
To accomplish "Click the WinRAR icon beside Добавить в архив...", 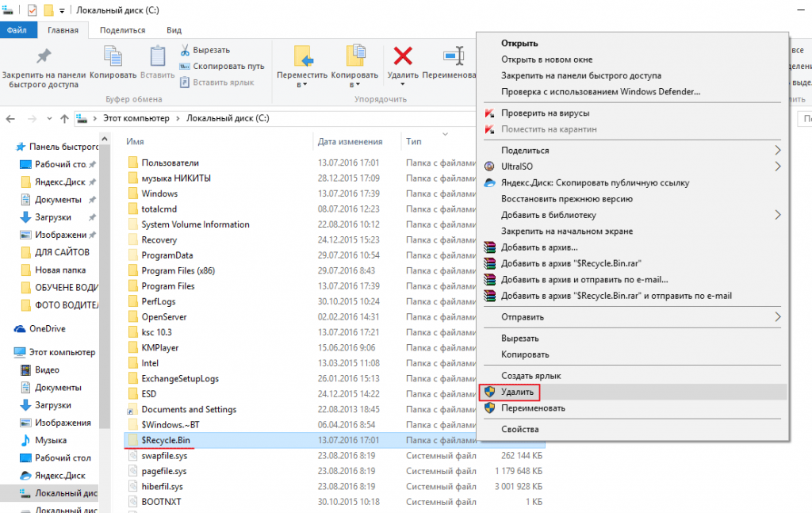I will [489, 247].
